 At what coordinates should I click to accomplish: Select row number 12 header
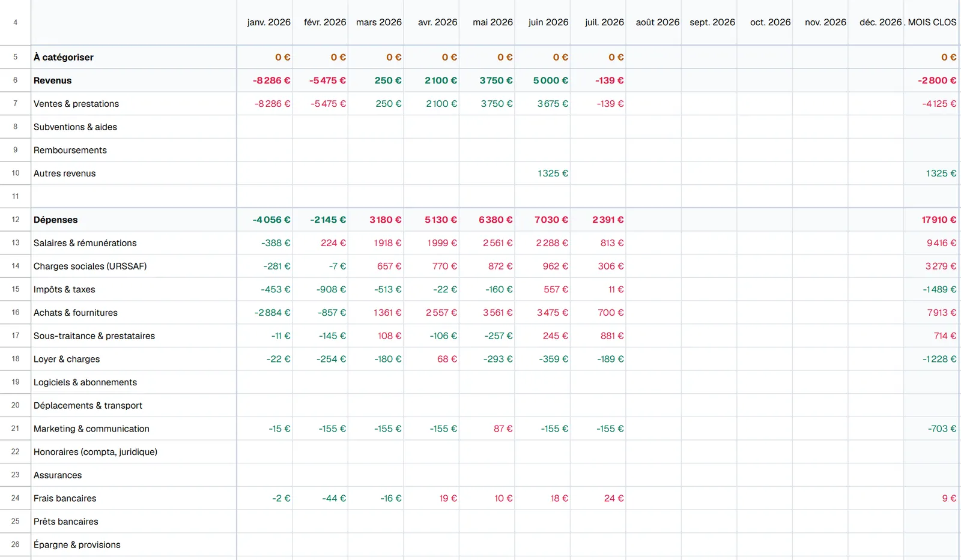pos(16,220)
